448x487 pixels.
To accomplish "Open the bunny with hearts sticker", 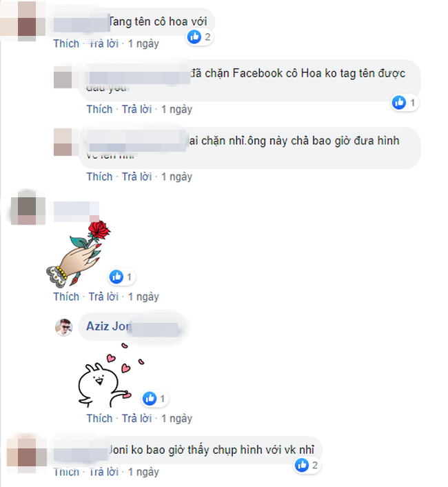I will click(x=110, y=375).
